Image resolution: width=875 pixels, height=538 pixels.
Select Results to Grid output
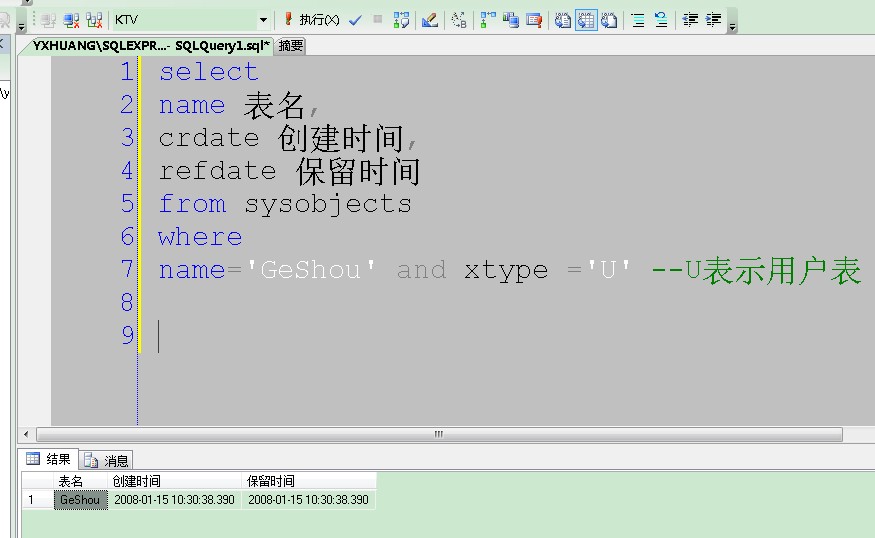point(586,20)
